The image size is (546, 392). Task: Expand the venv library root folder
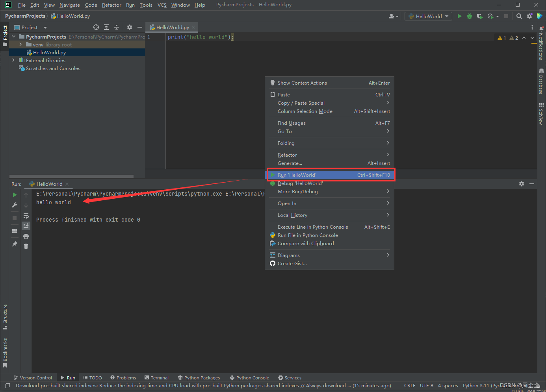(20, 44)
